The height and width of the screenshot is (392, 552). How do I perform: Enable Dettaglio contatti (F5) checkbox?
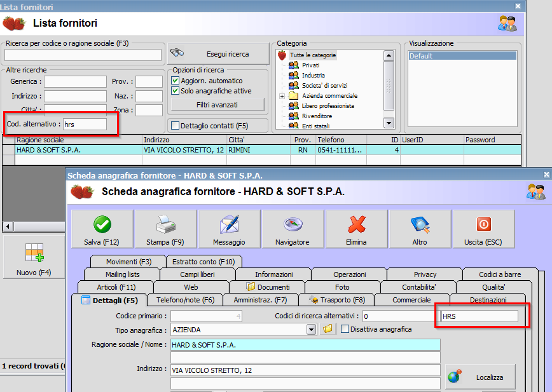click(x=175, y=126)
